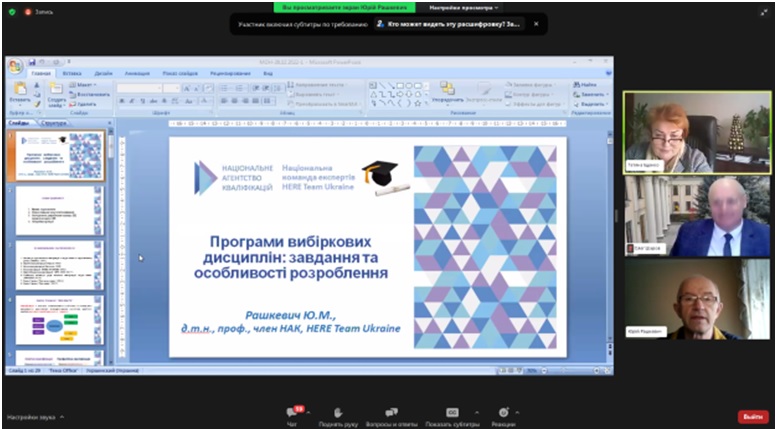Toggle numbered list in Абзац group
The width and height of the screenshot is (780, 429).
240,88
